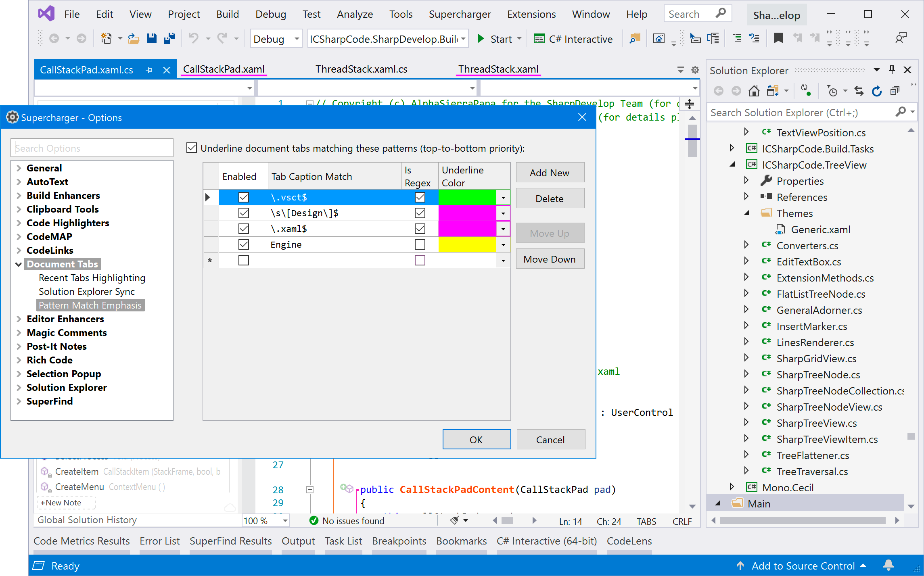This screenshot has height=576, width=924.
Task: Uncheck Is Regex for \.xaml$ row
Action: [420, 229]
